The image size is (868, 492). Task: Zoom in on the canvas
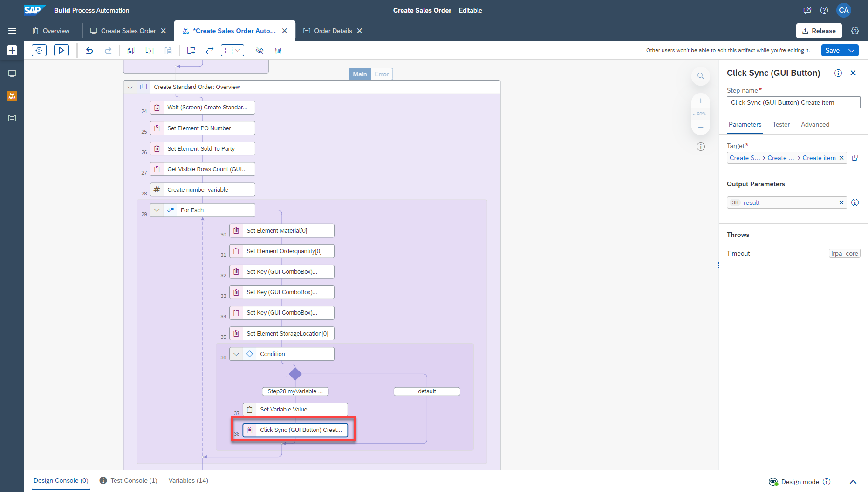(701, 101)
